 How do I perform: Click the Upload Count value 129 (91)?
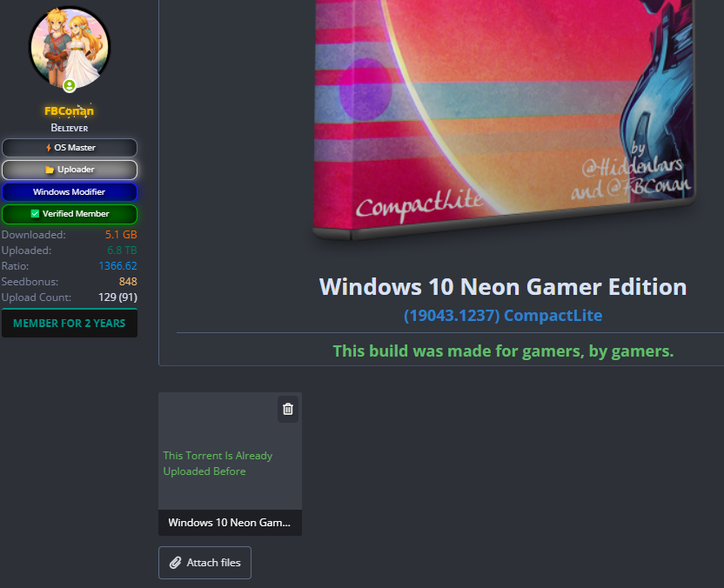[x=117, y=297]
